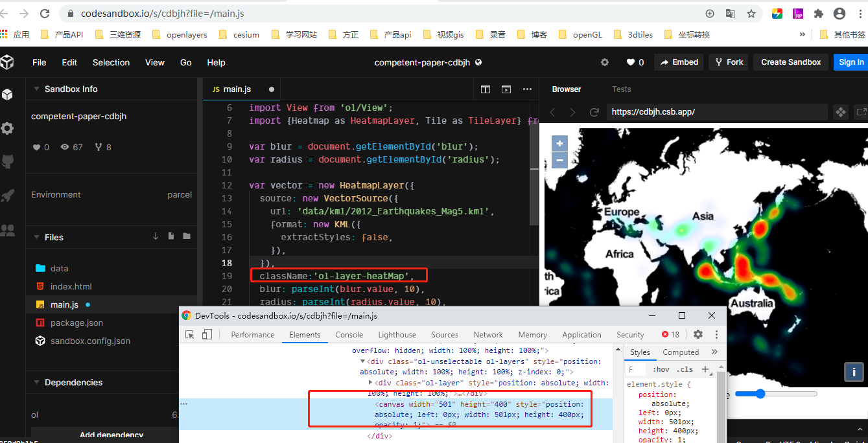Viewport: 868px width, 443px height.
Task: Refresh the preview with the browser reload icon
Action: pos(594,111)
